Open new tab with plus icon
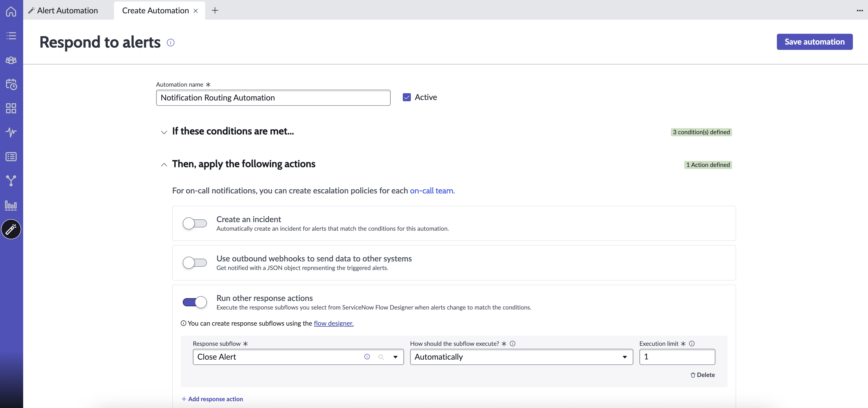 pyautogui.click(x=215, y=11)
